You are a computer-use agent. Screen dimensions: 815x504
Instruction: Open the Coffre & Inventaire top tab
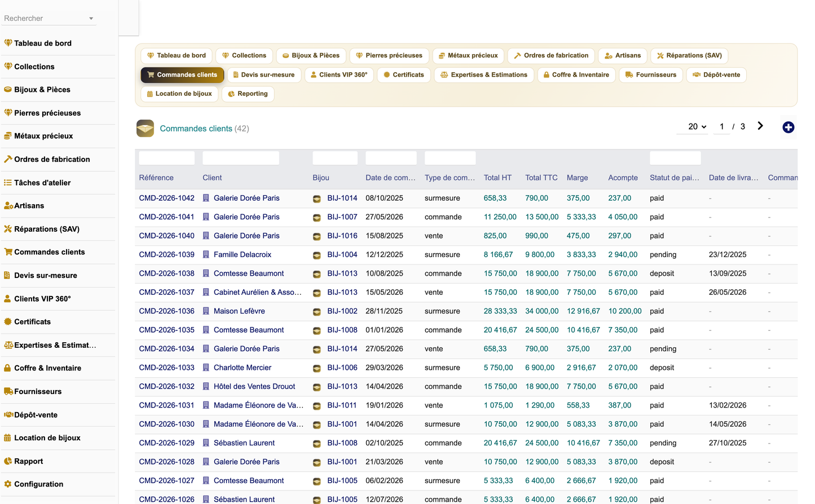tap(576, 74)
